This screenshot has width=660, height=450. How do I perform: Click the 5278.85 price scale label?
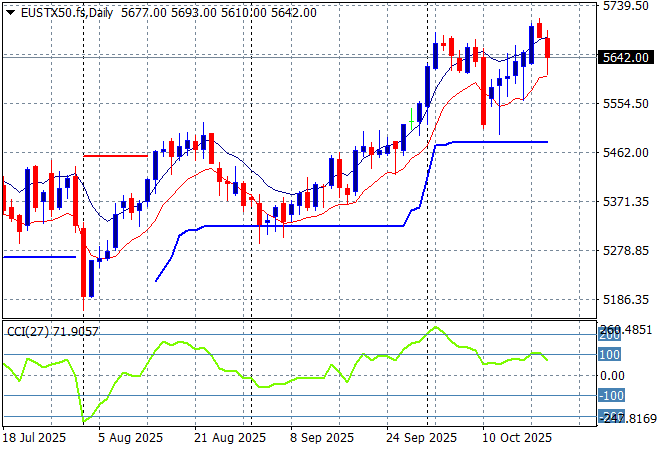(x=626, y=250)
